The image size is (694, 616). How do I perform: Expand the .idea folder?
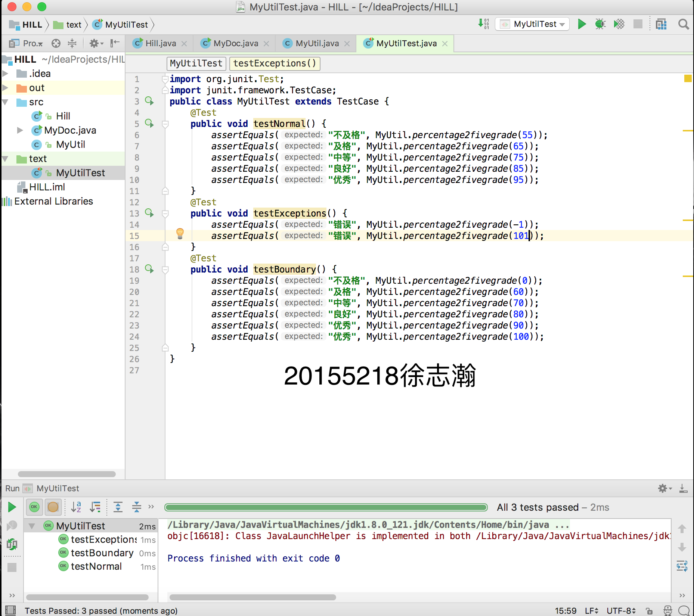[x=6, y=74]
